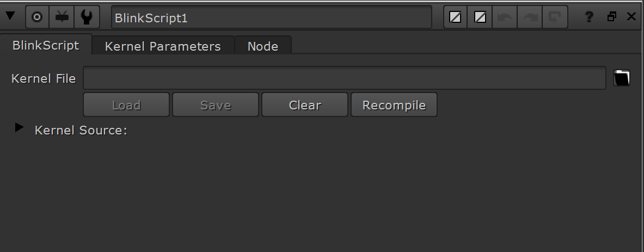The height and width of the screenshot is (252, 644).
Task: Browse for a kernel file using the folder icon
Action: pos(622,78)
